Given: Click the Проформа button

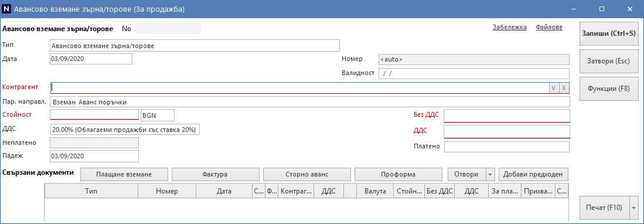Looking at the screenshot, I should point(398,174).
